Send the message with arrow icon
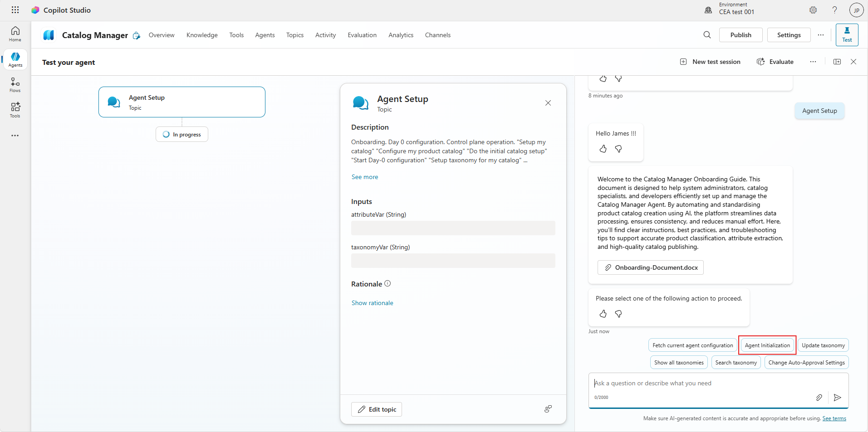Screen dimensions: 868x432 [838, 398]
